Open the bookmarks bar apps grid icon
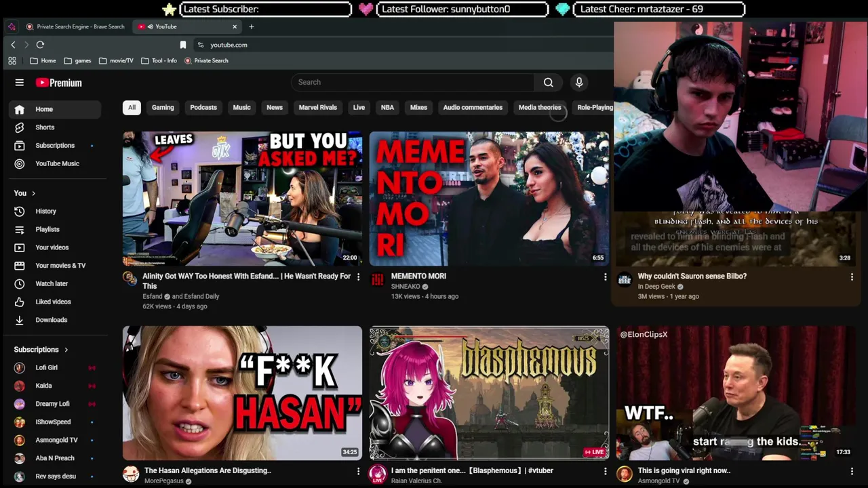 (x=12, y=61)
